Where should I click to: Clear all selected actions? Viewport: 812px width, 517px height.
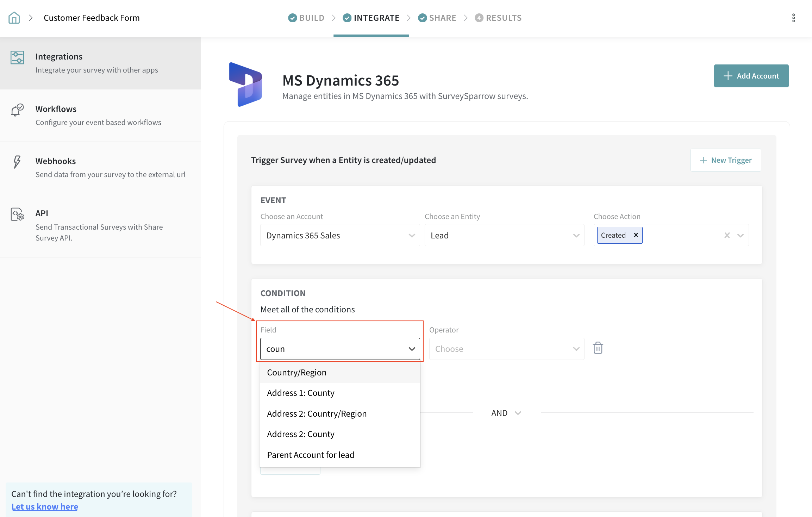coord(727,235)
